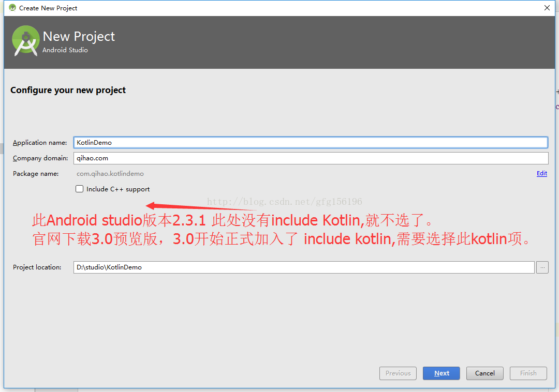Viewport: 559px width, 392px height.
Task: Close the Create New Project dialog
Action: click(x=547, y=8)
